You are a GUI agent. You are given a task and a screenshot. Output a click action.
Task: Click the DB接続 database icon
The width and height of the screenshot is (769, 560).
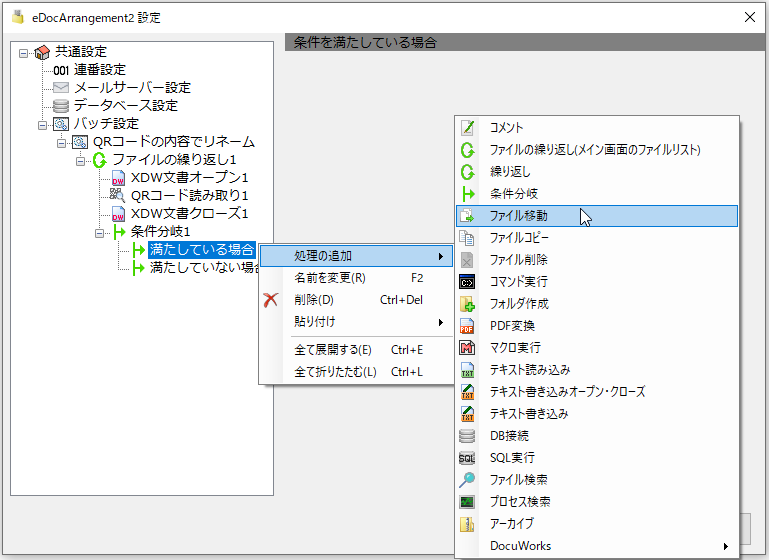(467, 435)
